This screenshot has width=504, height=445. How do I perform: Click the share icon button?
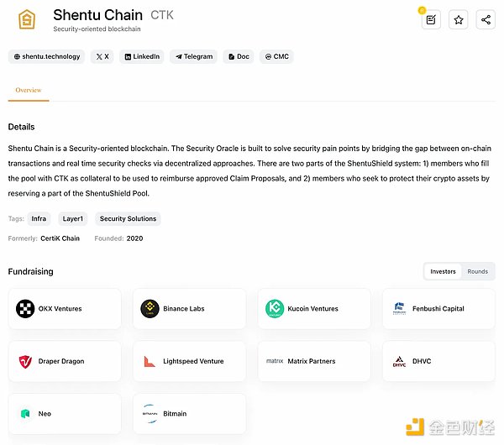click(485, 19)
